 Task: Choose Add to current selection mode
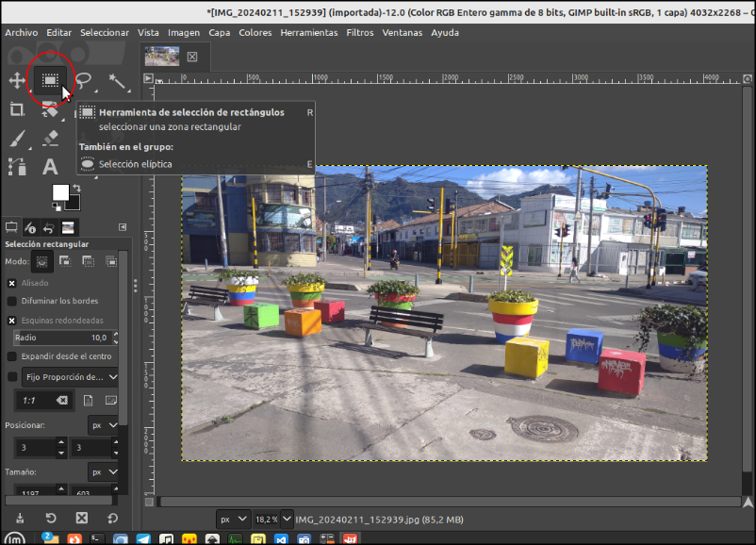pyautogui.click(x=65, y=261)
